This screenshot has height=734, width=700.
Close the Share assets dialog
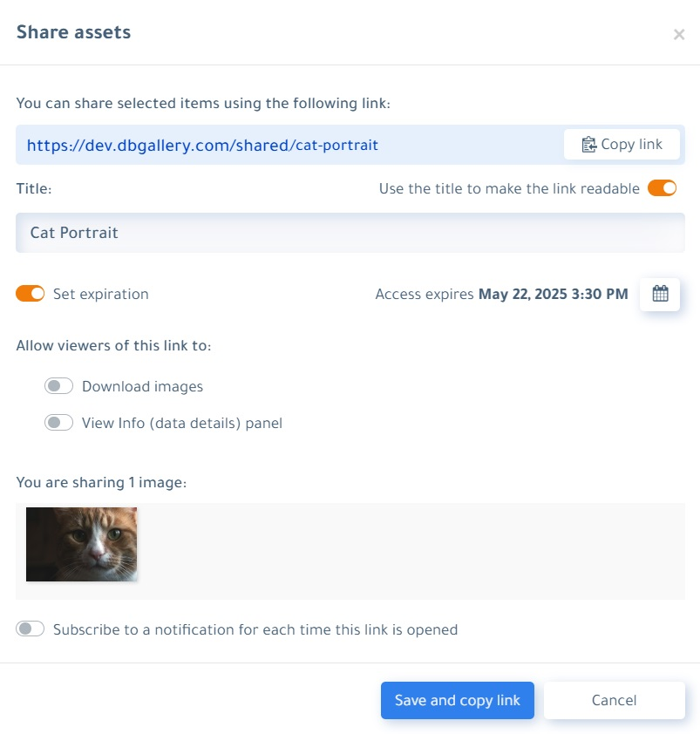coord(679,35)
